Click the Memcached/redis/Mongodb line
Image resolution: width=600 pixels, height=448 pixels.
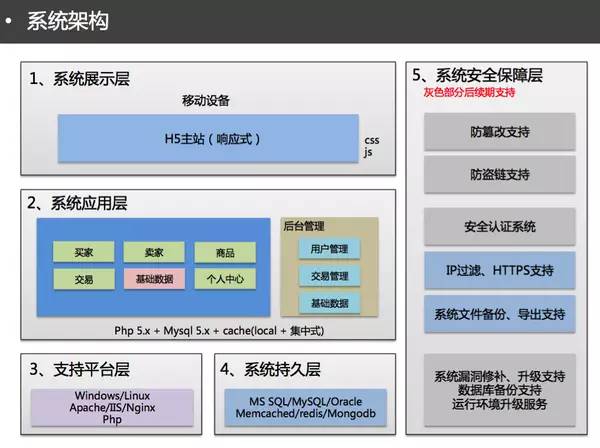pyautogui.click(x=305, y=414)
